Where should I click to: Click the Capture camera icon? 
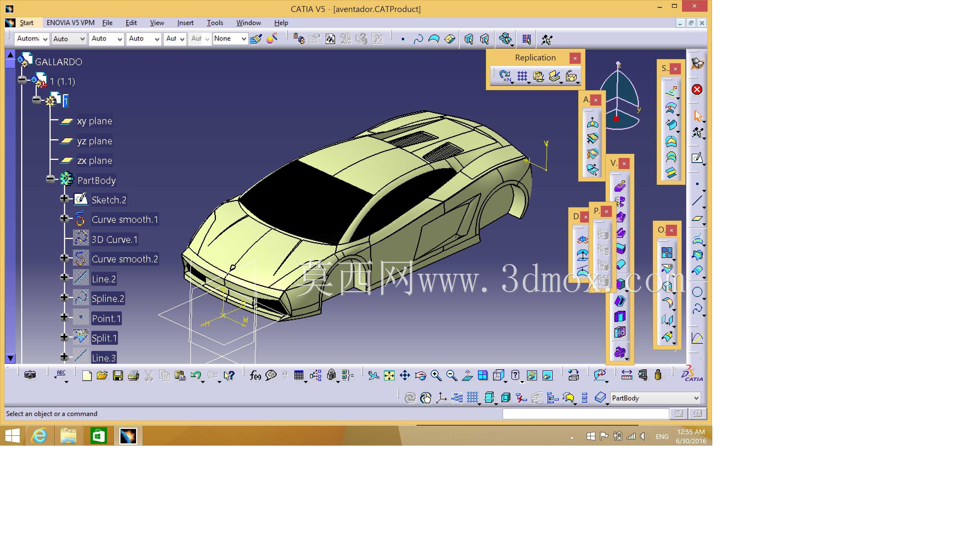(x=30, y=375)
